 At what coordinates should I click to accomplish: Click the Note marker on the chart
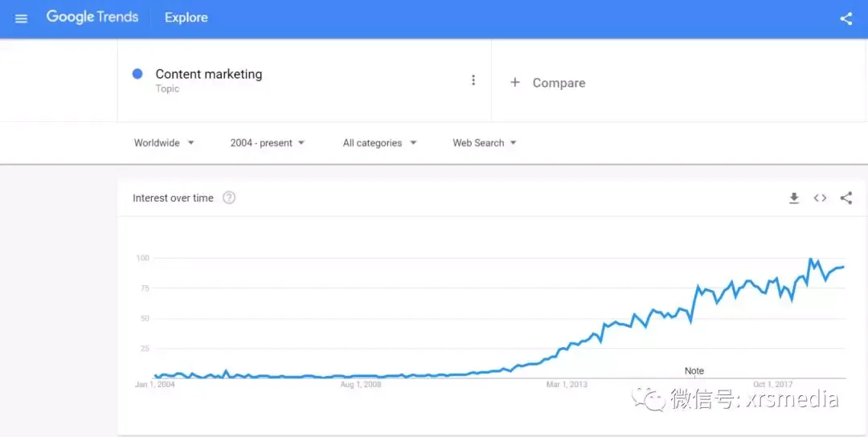click(x=694, y=371)
